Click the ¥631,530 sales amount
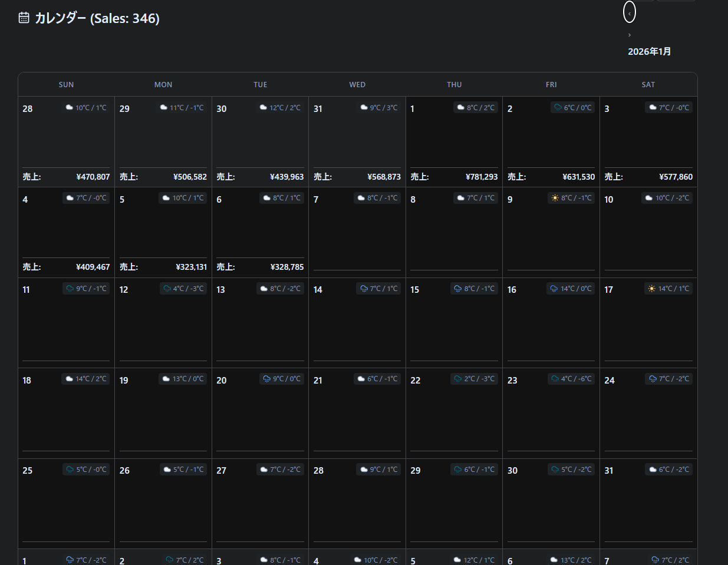 pyautogui.click(x=579, y=177)
